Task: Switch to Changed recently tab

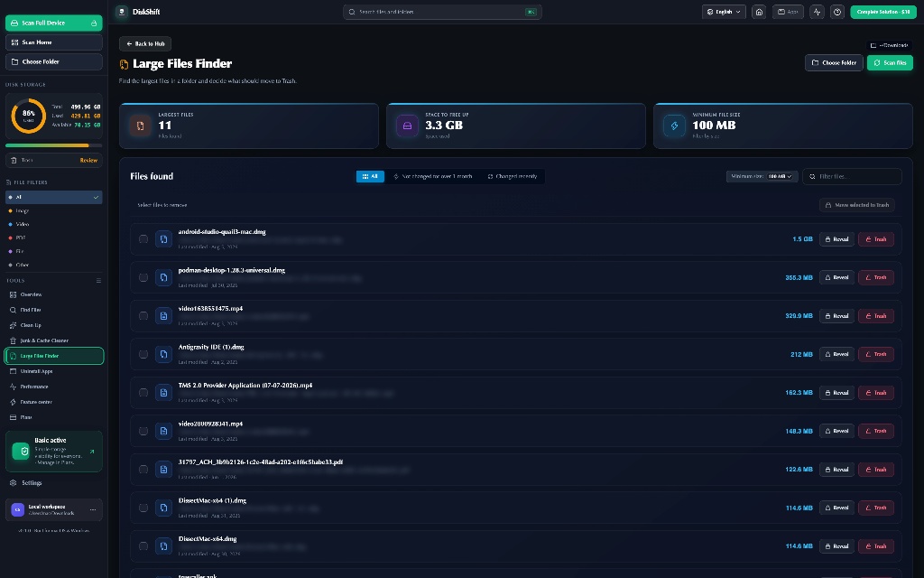Action: tap(513, 176)
